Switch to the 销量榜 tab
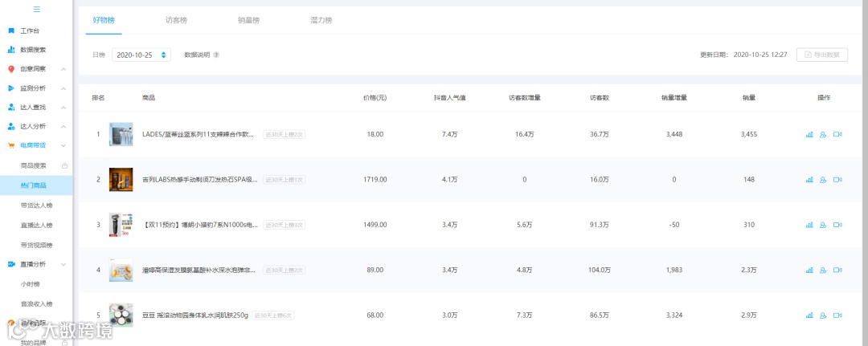The height and width of the screenshot is (346, 868). tap(248, 20)
